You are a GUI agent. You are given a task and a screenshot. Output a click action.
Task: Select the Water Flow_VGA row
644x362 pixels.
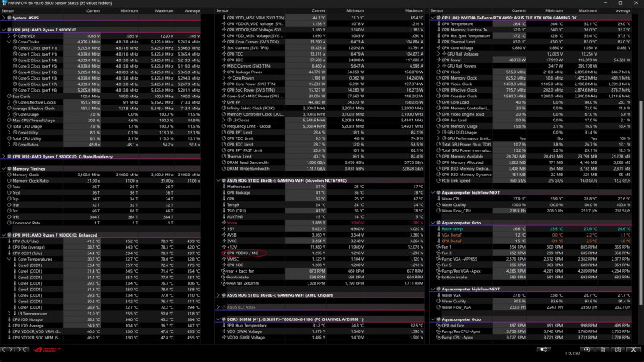[530, 307]
